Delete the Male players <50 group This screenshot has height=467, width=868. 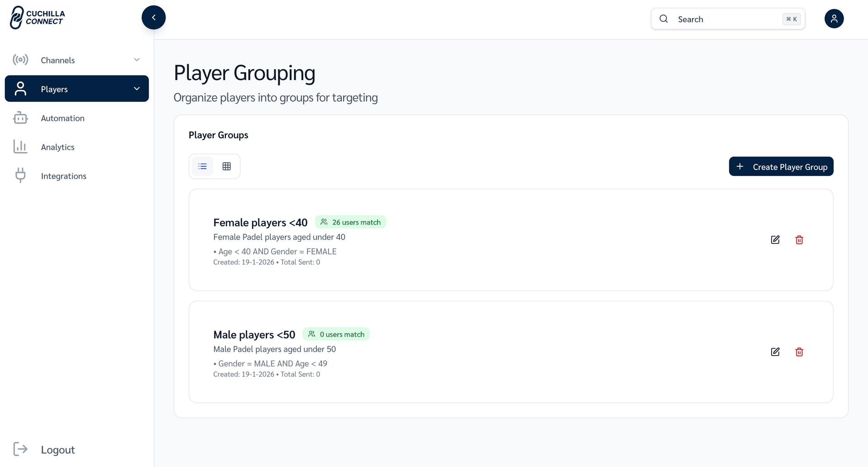pyautogui.click(x=799, y=352)
